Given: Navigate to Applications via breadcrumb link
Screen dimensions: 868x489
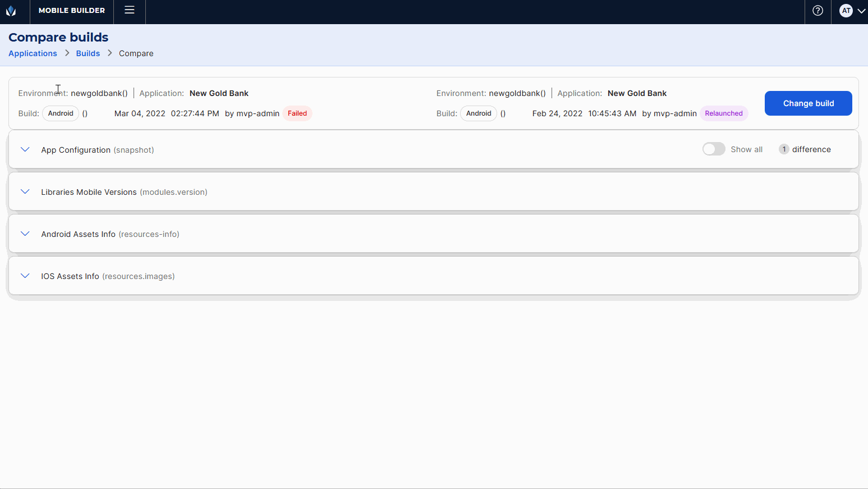Looking at the screenshot, I should tap(33, 53).
